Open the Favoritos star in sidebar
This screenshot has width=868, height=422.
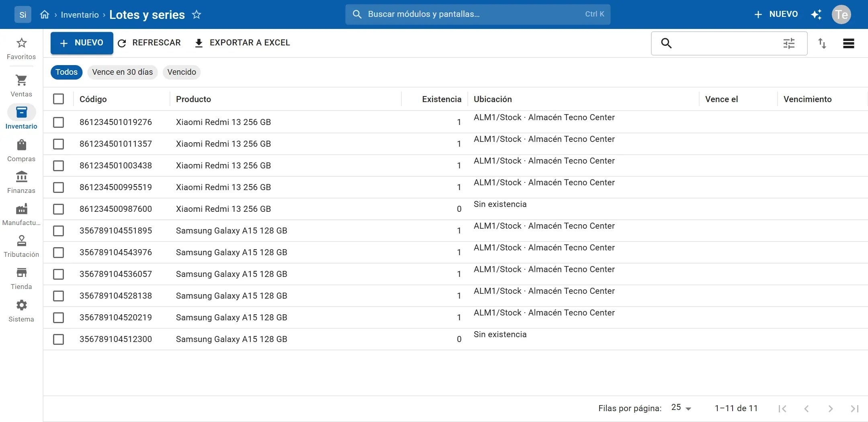click(21, 48)
